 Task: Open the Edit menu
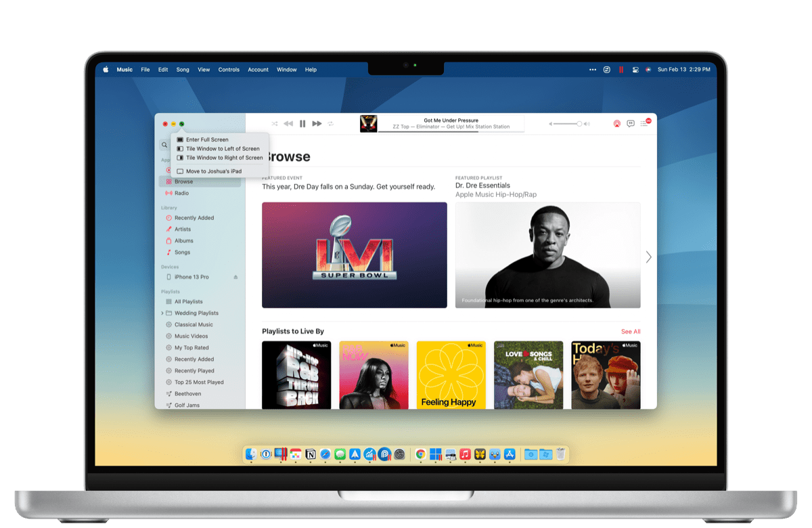(x=163, y=70)
